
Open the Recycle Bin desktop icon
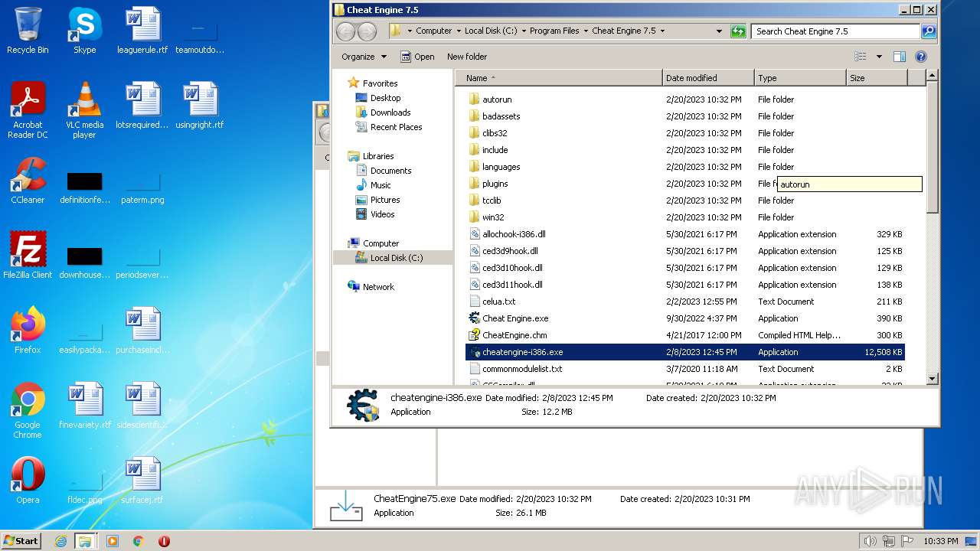(x=28, y=31)
